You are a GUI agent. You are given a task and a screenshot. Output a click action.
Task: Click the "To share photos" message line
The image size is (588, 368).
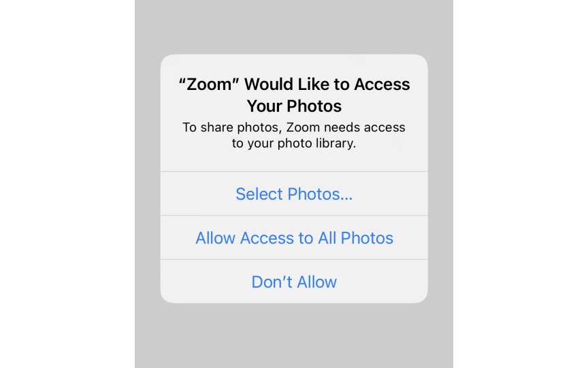coord(294,127)
